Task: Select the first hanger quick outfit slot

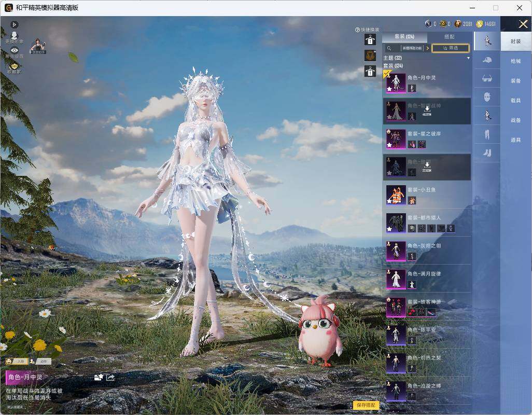Action: click(x=370, y=39)
